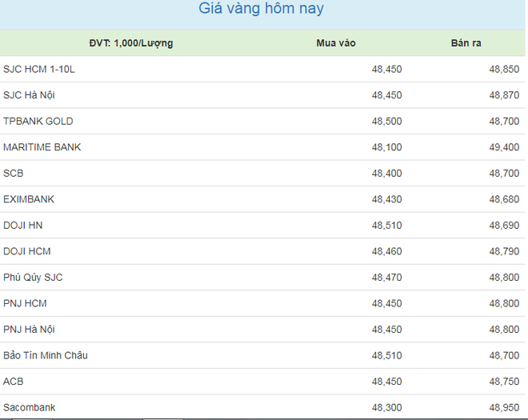Select the 'TPBANK GOLD' row name

point(38,122)
